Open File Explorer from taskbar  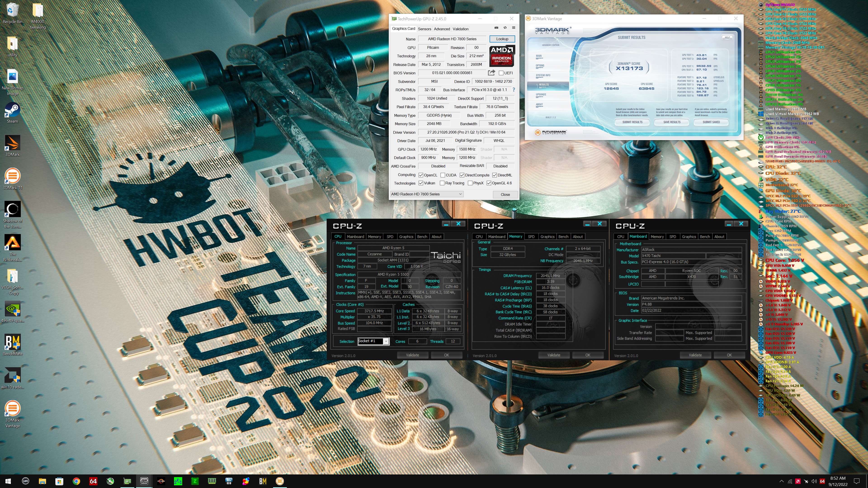[x=42, y=481]
